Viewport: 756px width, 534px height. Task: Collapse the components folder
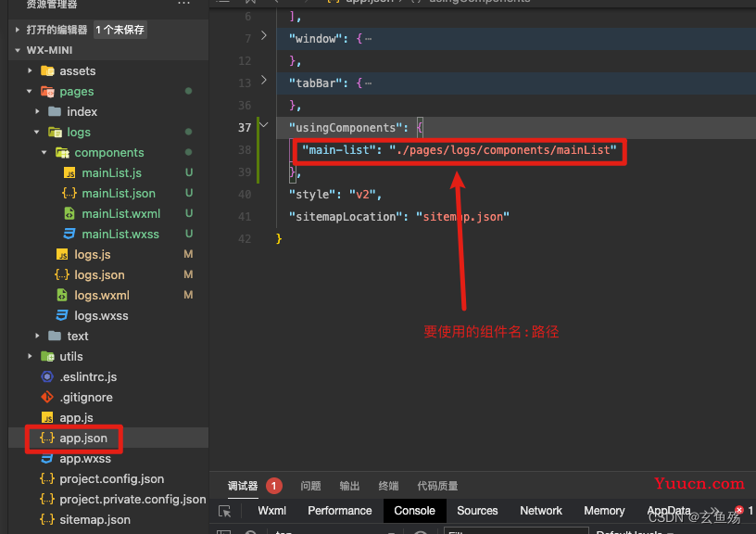(44, 152)
